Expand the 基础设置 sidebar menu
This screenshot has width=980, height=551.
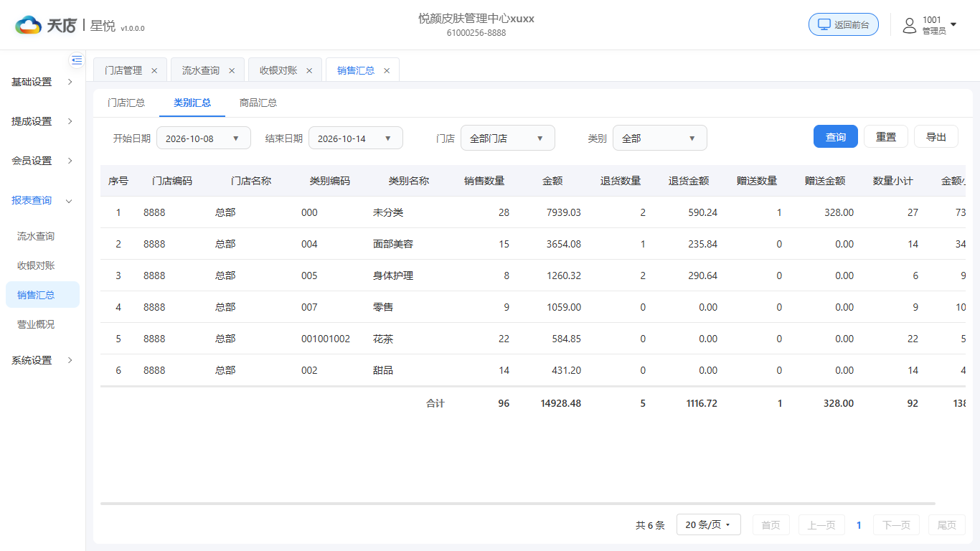click(x=43, y=82)
